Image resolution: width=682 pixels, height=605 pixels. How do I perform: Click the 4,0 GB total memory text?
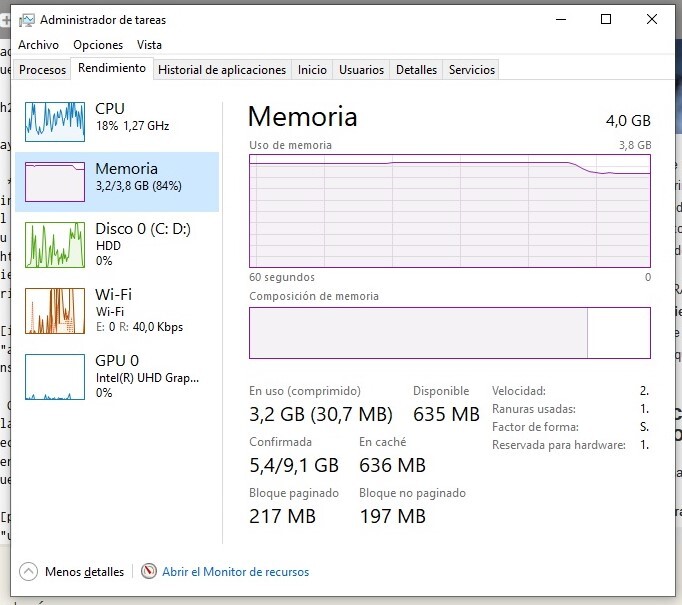point(628,120)
